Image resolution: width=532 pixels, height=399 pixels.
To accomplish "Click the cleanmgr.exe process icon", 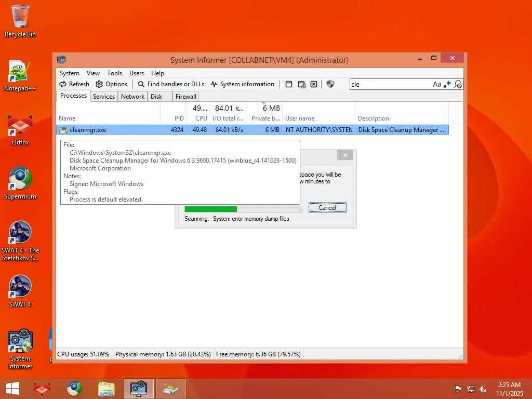I will pos(63,130).
